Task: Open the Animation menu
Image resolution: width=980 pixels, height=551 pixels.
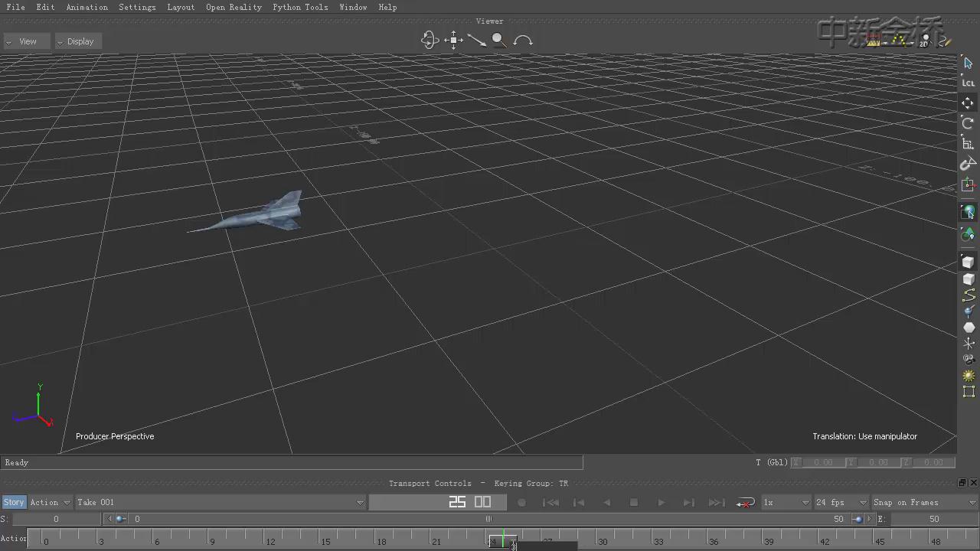Action: [x=87, y=7]
